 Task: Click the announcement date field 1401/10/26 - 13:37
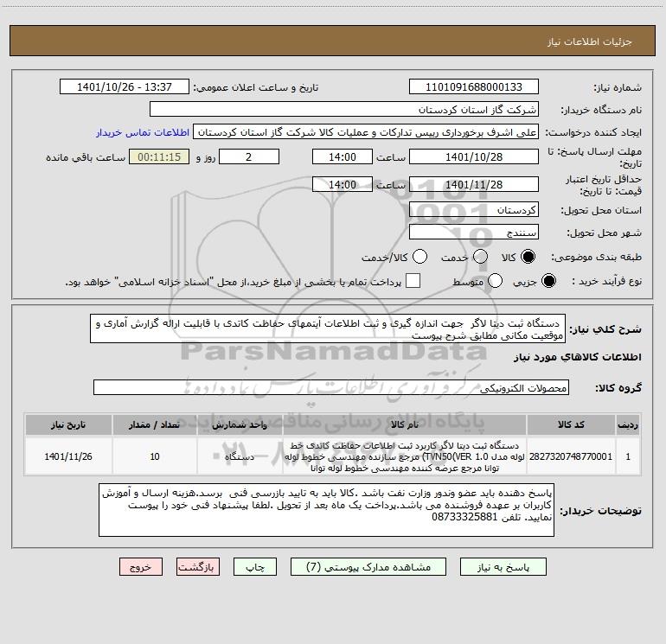click(x=125, y=87)
